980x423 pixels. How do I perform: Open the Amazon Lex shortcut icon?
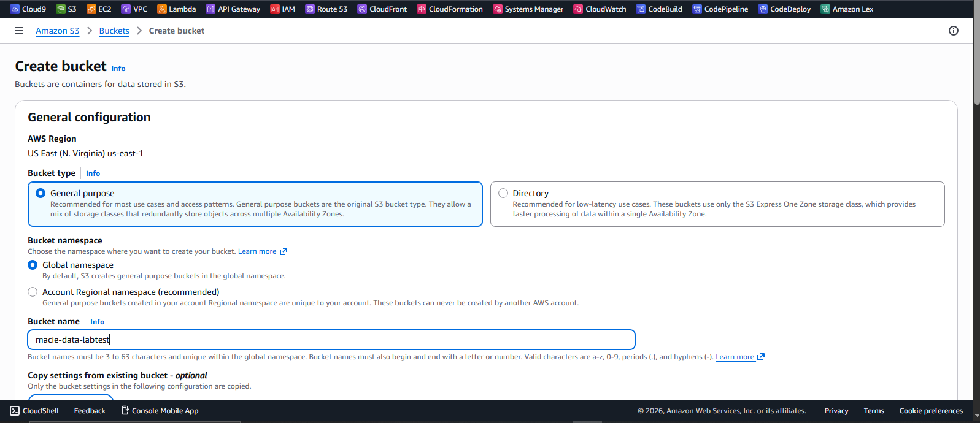(x=825, y=9)
